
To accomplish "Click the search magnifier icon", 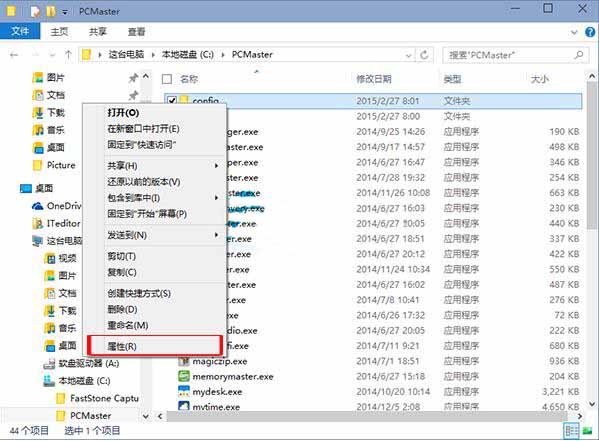I will [x=579, y=55].
